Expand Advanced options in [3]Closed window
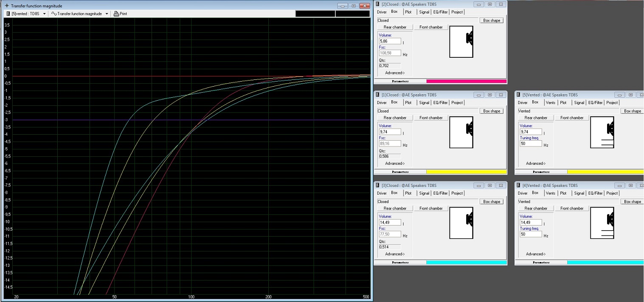The height and width of the screenshot is (302, 644). point(395,254)
